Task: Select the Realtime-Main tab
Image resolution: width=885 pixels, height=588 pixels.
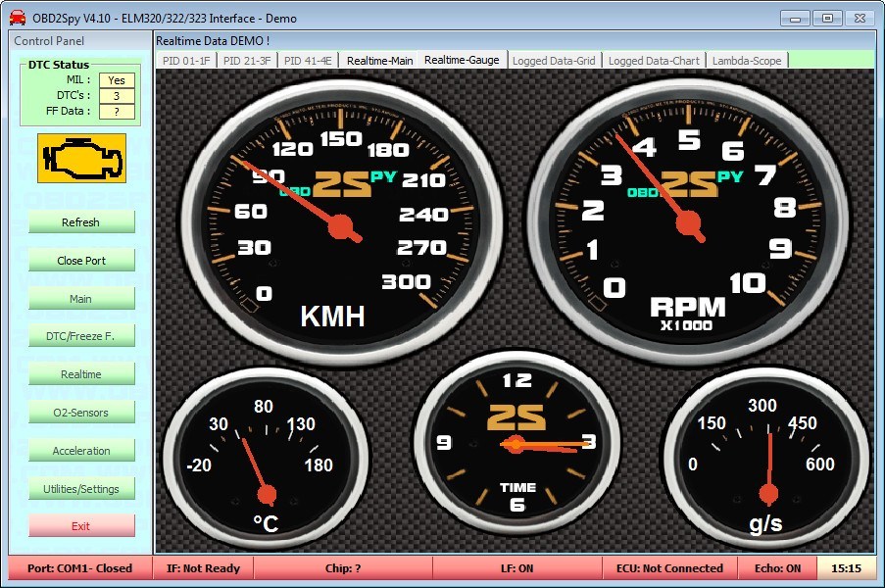Action: pos(379,61)
